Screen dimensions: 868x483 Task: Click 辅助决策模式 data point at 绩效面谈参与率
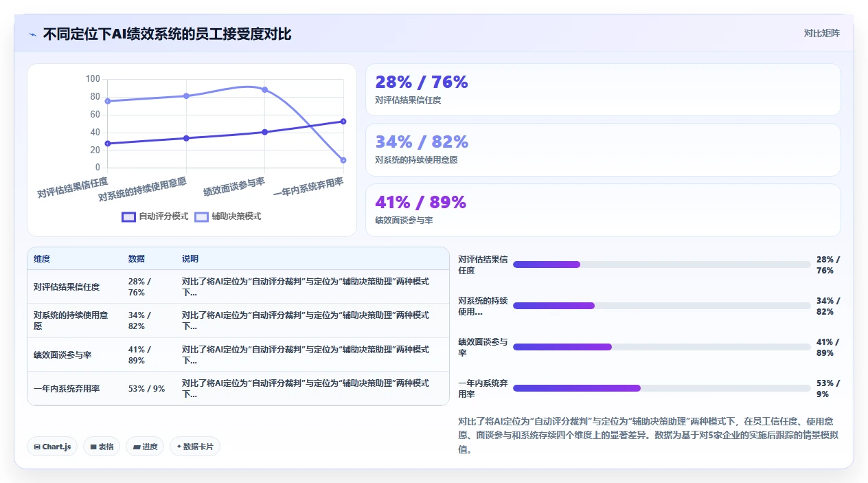point(264,89)
